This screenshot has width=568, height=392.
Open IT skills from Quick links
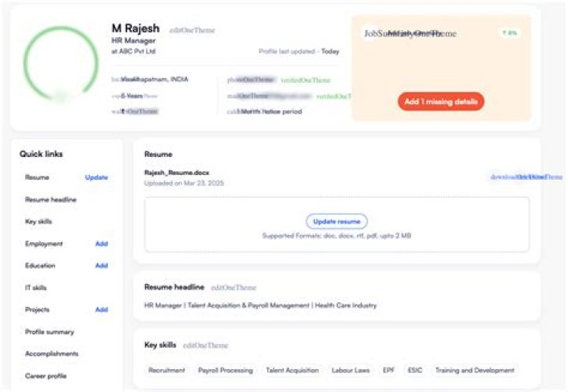[x=35, y=288]
